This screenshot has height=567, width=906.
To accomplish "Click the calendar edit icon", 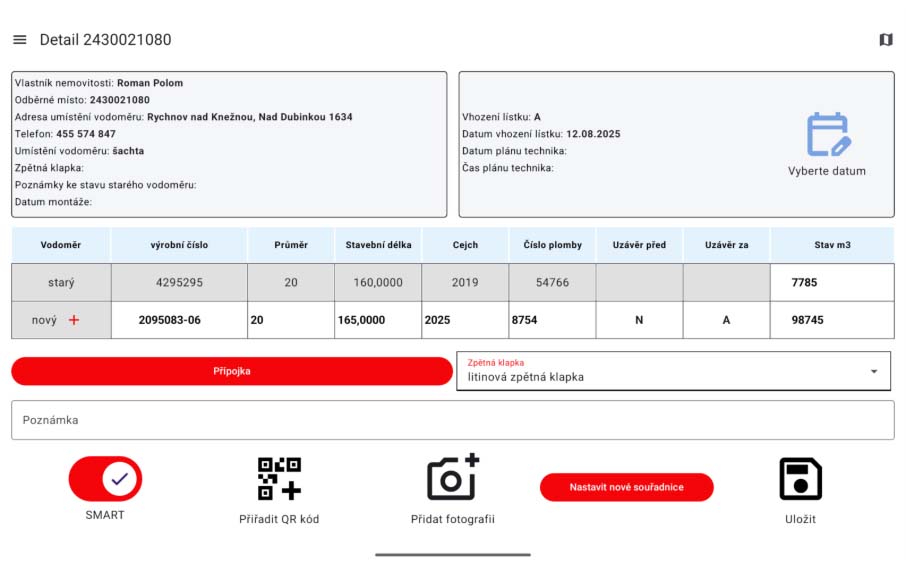I will click(x=827, y=134).
